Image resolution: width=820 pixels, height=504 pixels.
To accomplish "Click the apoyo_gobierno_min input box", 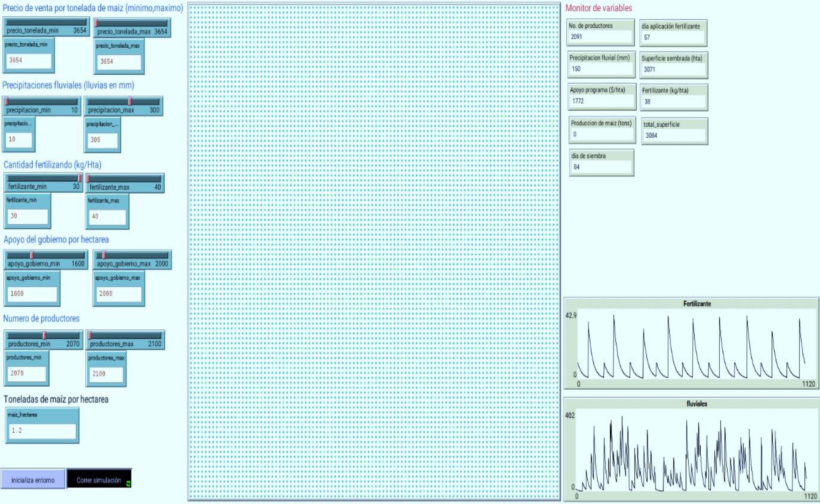I will pyautogui.click(x=31, y=294).
